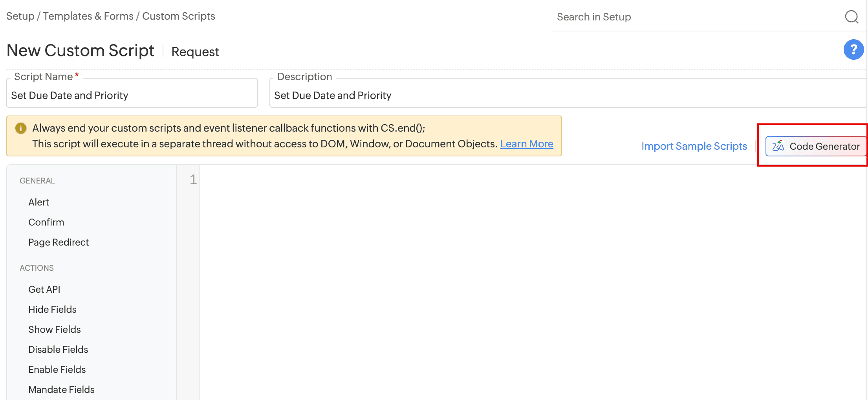868x400 pixels.
Task: Follow the Learn More link
Action: [527, 144]
